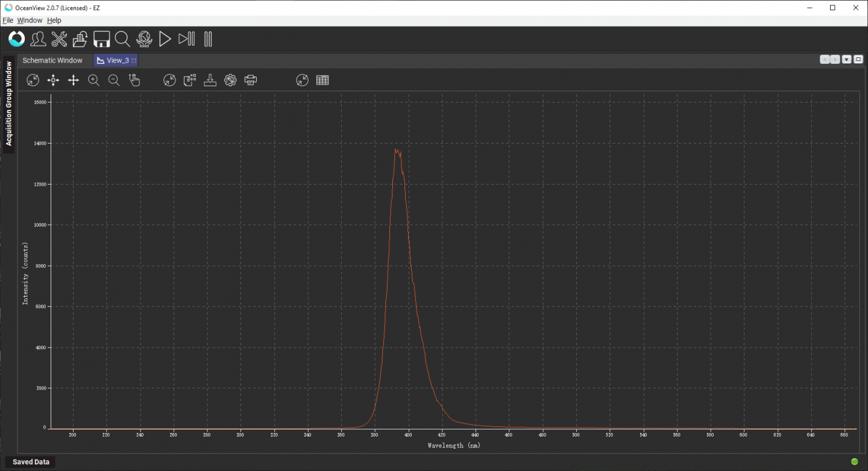Open the document list dropdown arrow
The width and height of the screenshot is (868, 471).
click(x=847, y=59)
